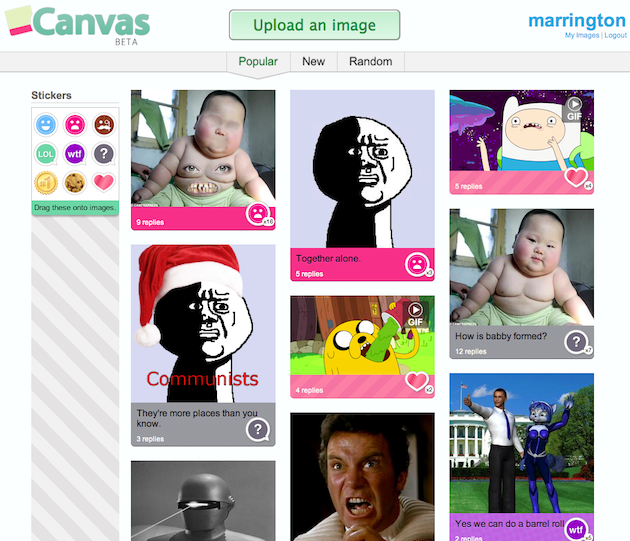Open the gray robot laser image
This screenshot has width=630, height=541.
coord(203,501)
